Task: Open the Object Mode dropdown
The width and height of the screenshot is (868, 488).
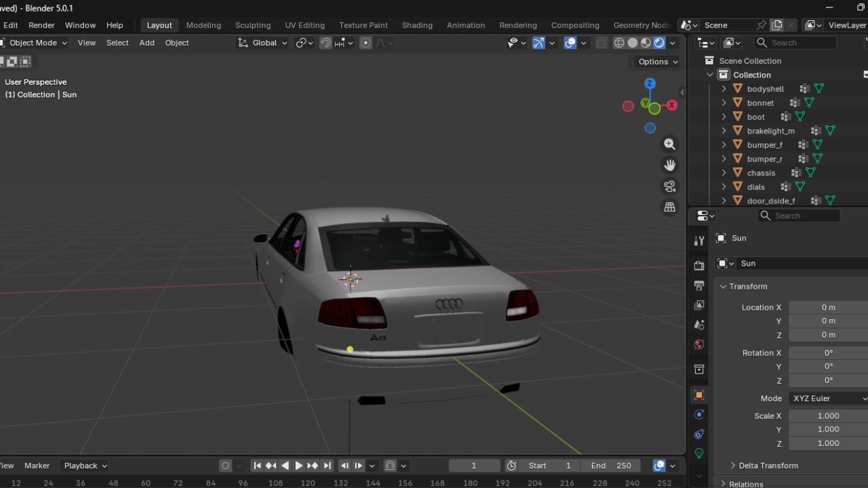Action: pyautogui.click(x=34, y=43)
